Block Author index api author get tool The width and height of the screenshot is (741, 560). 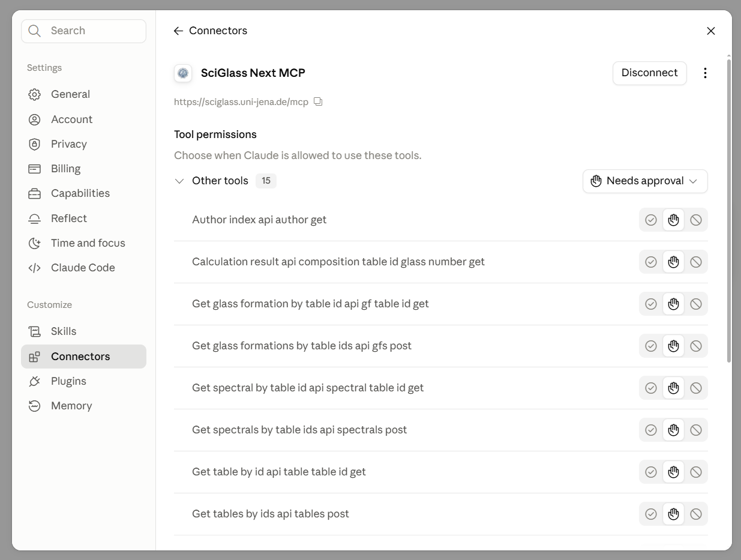[696, 220]
